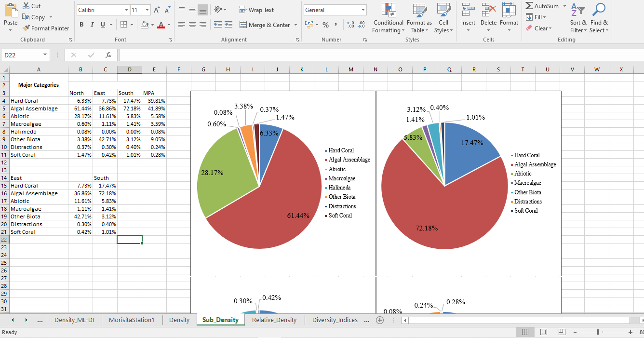Zoom in with the plus button

pyautogui.click(x=631, y=332)
